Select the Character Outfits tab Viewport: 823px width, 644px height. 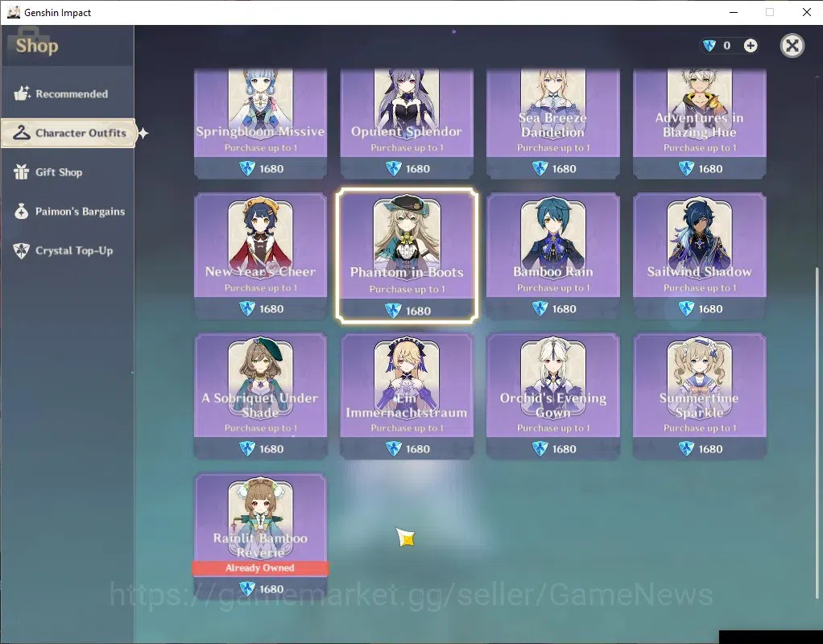coord(68,133)
